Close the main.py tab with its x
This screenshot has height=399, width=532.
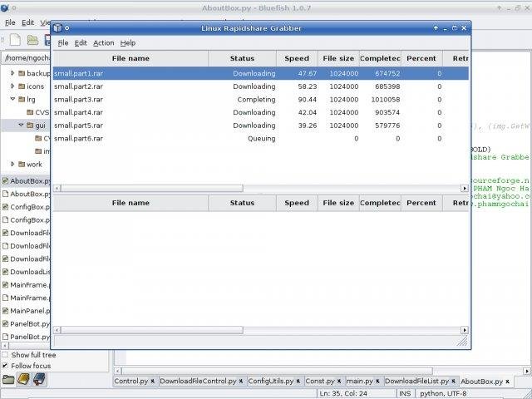[x=377, y=382]
